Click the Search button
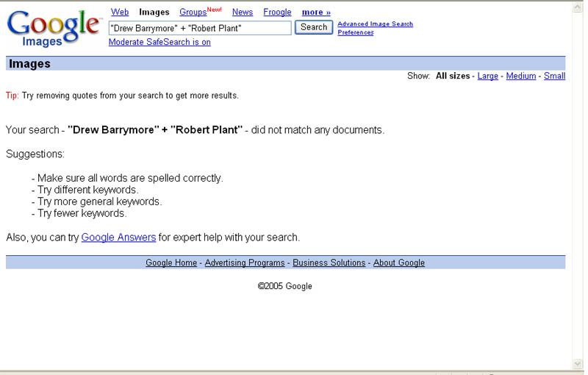Screen dimensions: 588x375 (x=314, y=27)
